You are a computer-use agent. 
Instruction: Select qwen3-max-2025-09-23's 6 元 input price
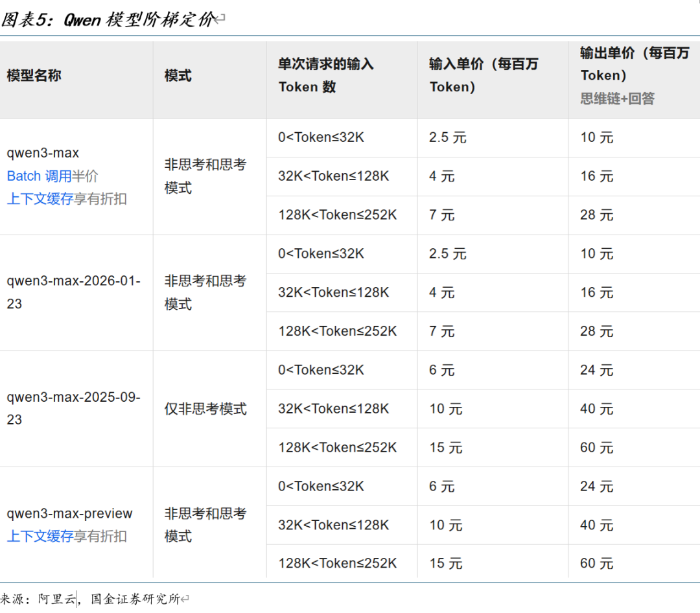(441, 370)
